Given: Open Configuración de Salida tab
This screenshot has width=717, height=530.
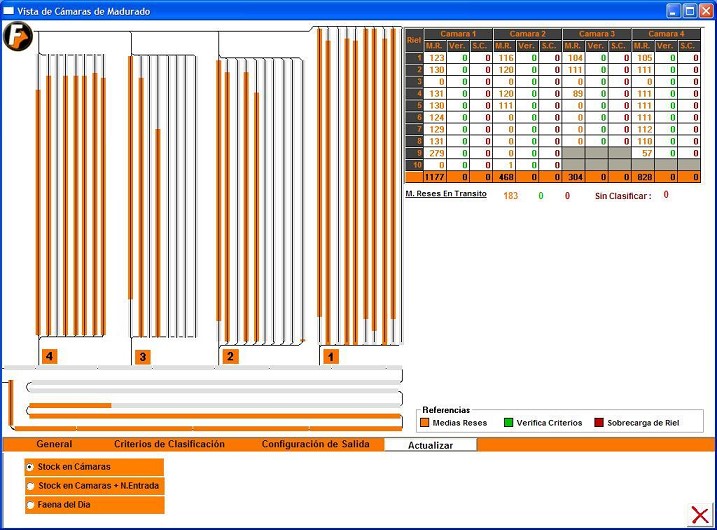Looking at the screenshot, I should tap(315, 444).
